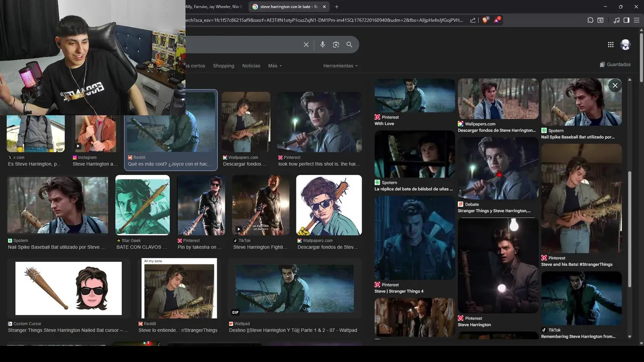Open the browser extensions puzzle icon
Screen dimensions: 644x362
point(590,20)
